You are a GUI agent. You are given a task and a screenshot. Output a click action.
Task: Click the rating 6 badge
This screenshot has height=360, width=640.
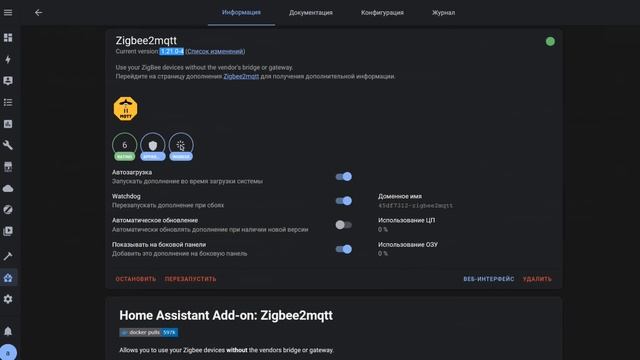[x=124, y=147]
